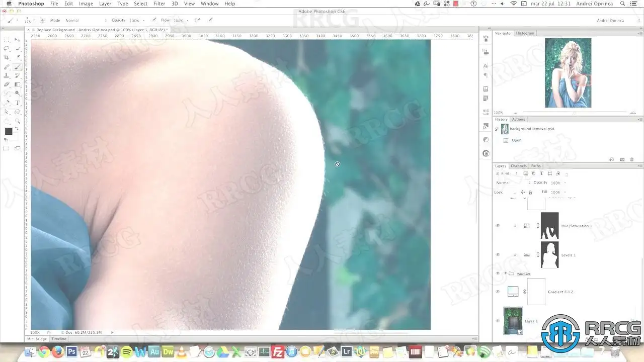Image resolution: width=644 pixels, height=362 pixels.
Task: Select the Quick Selection tool
Action: pos(18,48)
